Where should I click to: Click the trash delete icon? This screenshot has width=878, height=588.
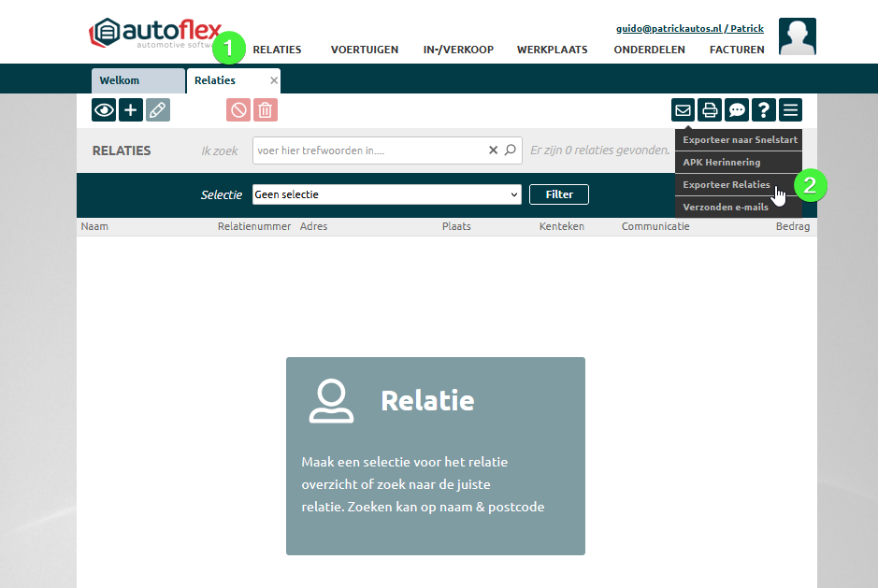[266, 110]
